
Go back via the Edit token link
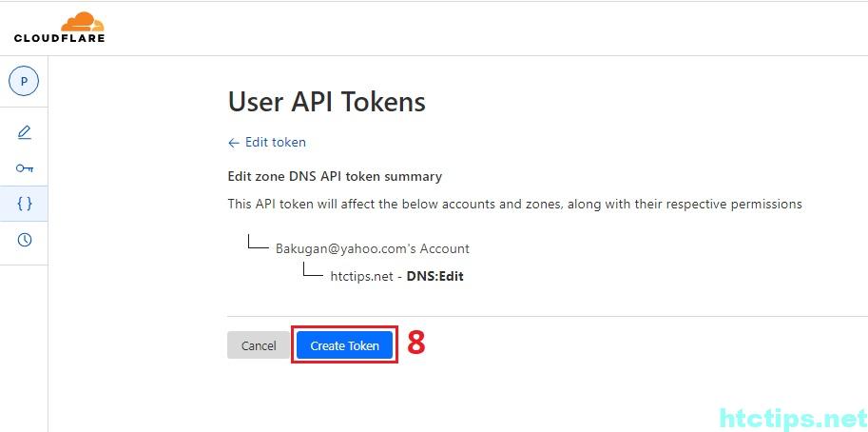pyautogui.click(x=276, y=143)
